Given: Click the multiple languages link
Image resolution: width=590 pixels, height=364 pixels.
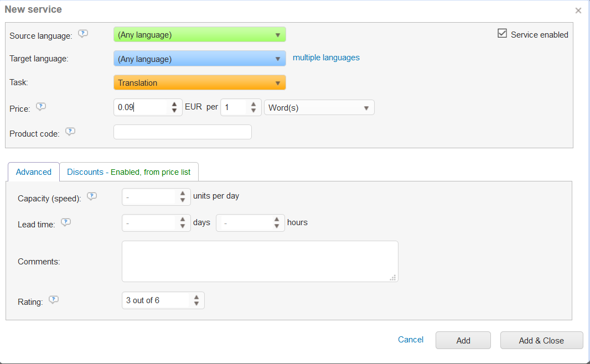Looking at the screenshot, I should click(326, 58).
